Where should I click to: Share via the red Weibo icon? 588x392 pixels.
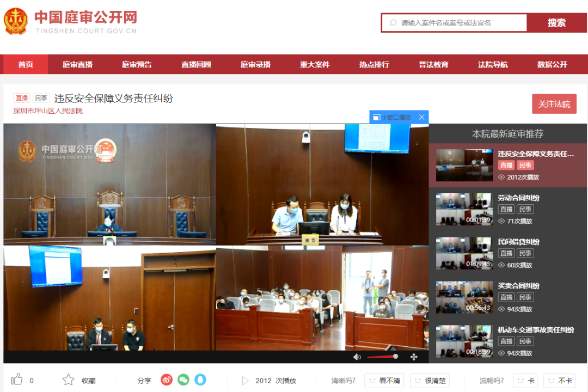[167, 380]
